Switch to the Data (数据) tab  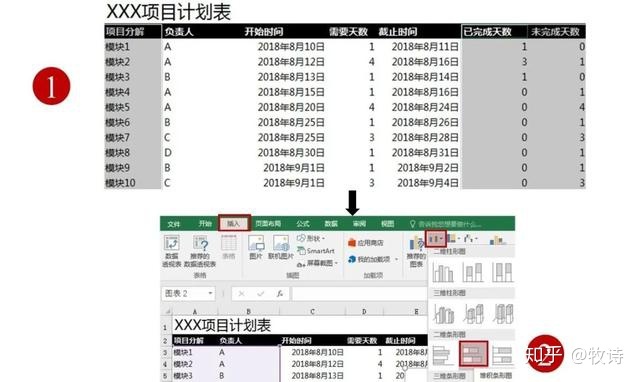(x=331, y=224)
